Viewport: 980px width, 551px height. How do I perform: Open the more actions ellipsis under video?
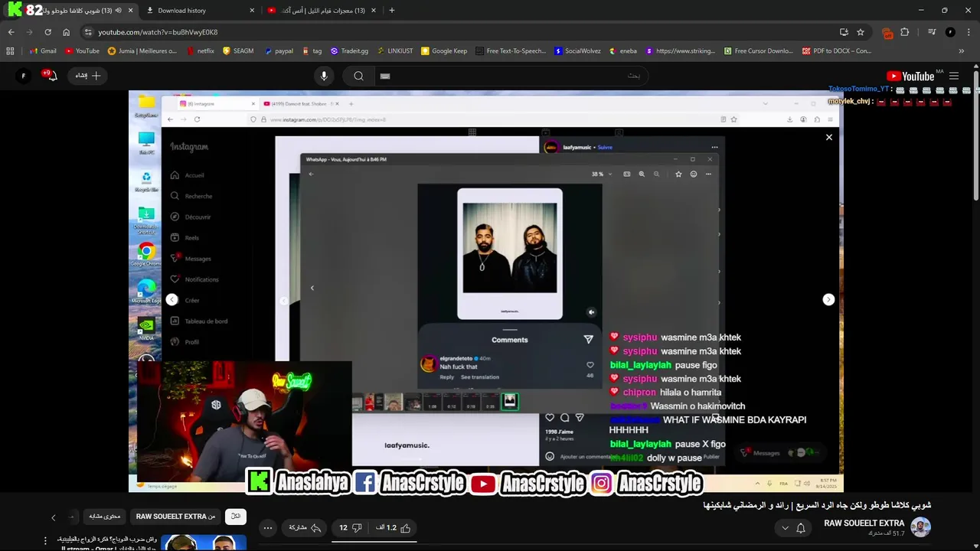pyautogui.click(x=267, y=528)
